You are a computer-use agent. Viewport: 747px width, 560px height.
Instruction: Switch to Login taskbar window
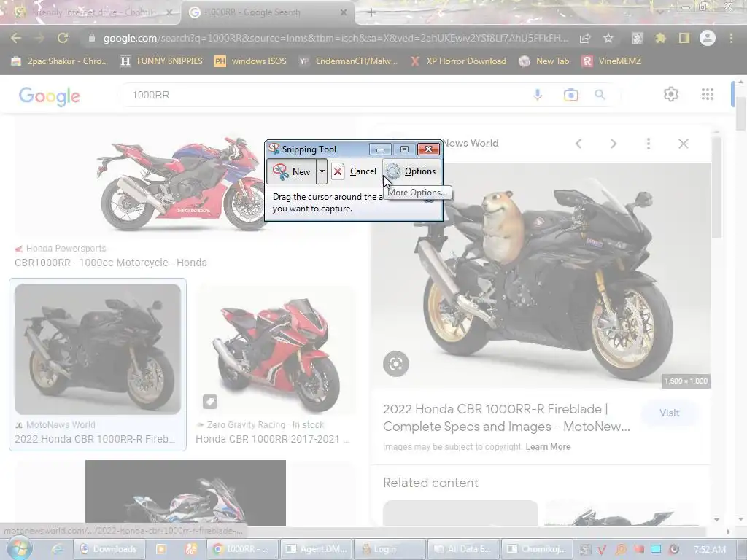coord(390,549)
